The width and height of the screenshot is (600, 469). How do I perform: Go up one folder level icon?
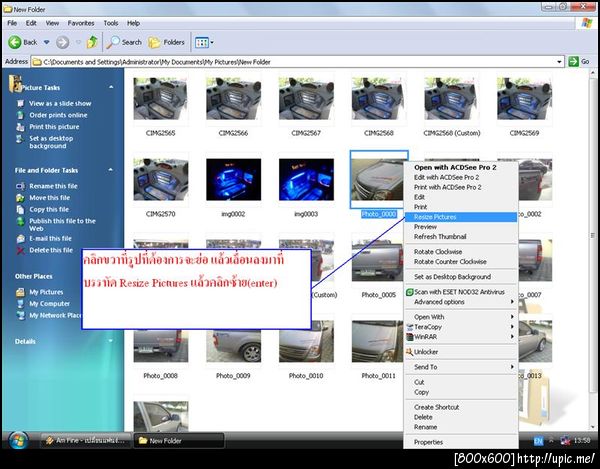pos(92,42)
